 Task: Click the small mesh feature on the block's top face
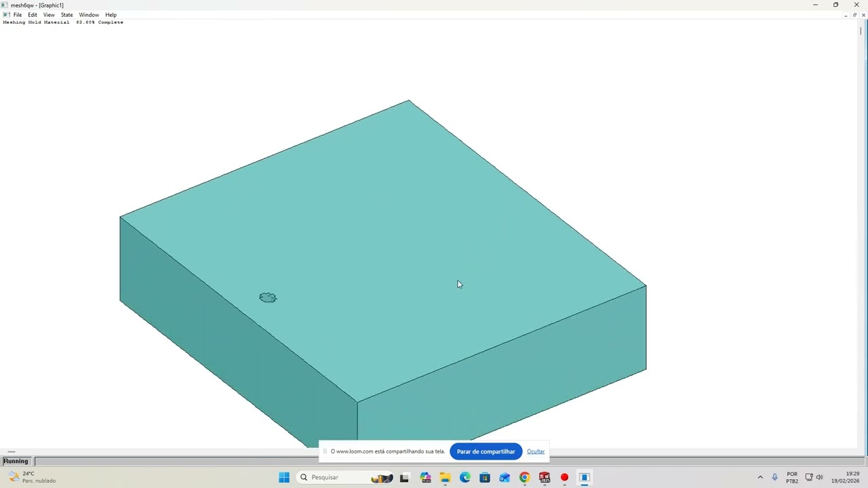click(x=268, y=298)
